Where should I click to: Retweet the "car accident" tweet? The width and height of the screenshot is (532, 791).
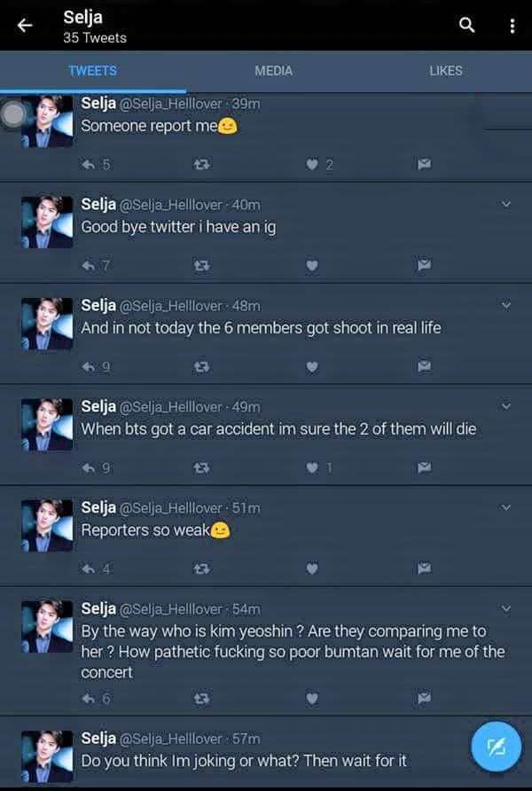click(201, 468)
